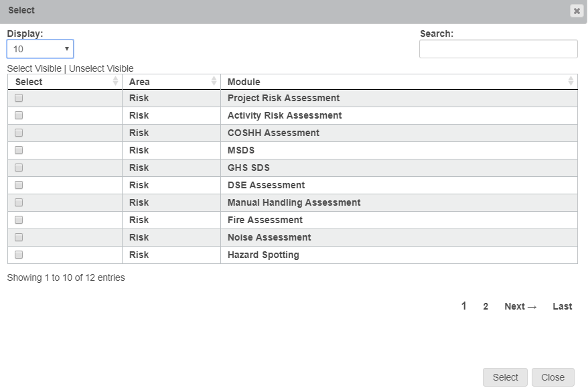Click the Unselect Visible link
This screenshot has width=588, height=392.
click(101, 68)
